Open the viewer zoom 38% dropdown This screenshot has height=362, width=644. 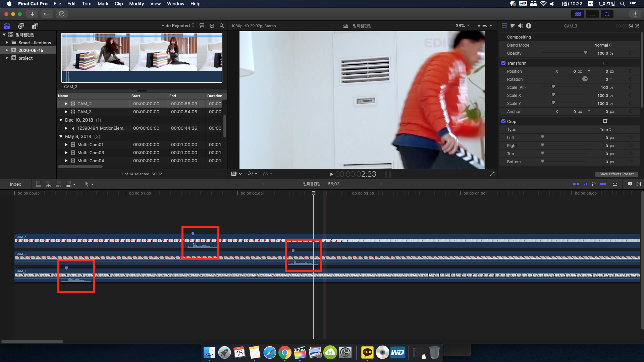click(x=463, y=26)
